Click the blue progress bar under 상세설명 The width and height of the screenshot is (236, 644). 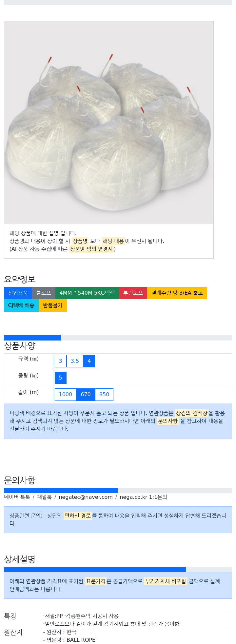click(x=95, y=569)
